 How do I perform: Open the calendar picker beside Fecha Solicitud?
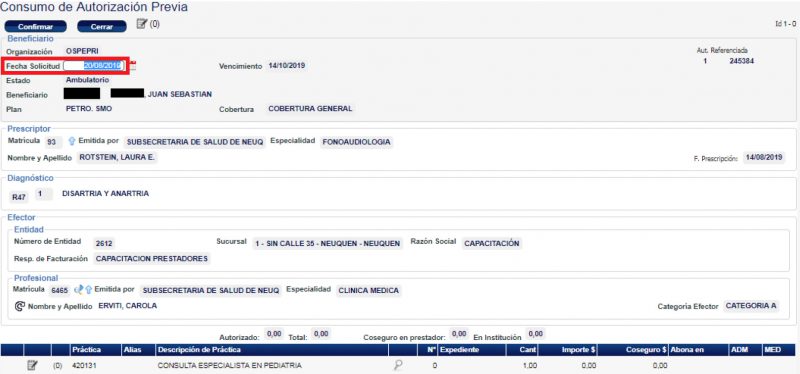133,66
